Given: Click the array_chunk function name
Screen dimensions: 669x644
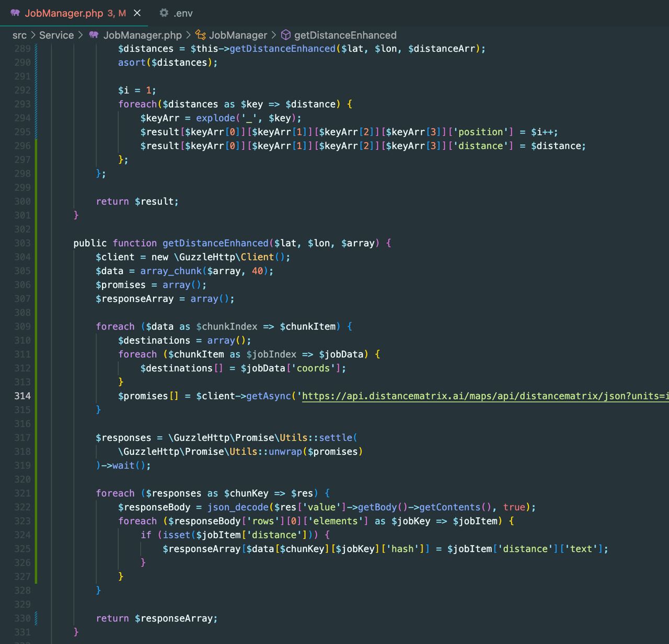Looking at the screenshot, I should click(171, 271).
